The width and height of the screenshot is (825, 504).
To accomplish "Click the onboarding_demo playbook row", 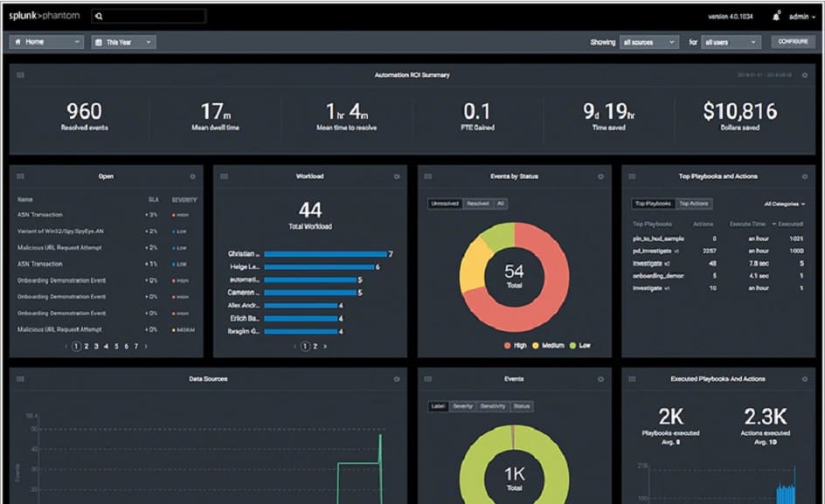I will [x=718, y=276].
